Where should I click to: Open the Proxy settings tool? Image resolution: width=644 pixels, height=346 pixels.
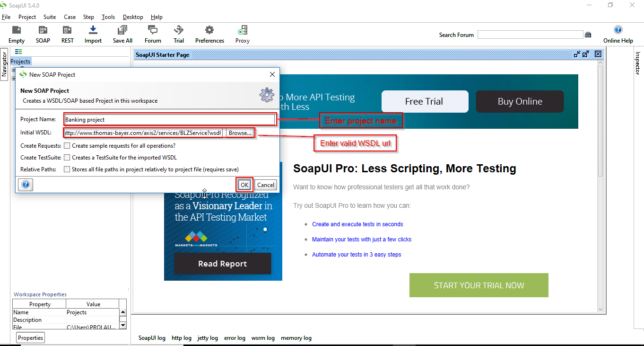[242, 33]
